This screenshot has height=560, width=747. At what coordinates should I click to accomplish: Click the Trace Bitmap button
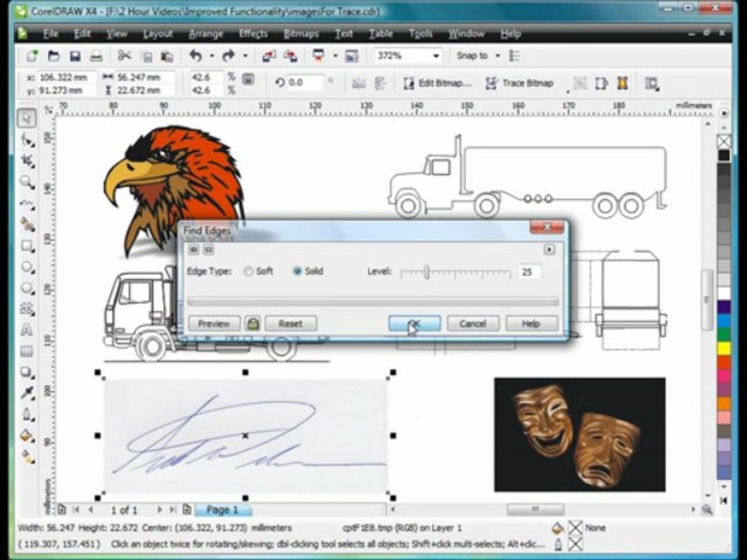[520, 83]
